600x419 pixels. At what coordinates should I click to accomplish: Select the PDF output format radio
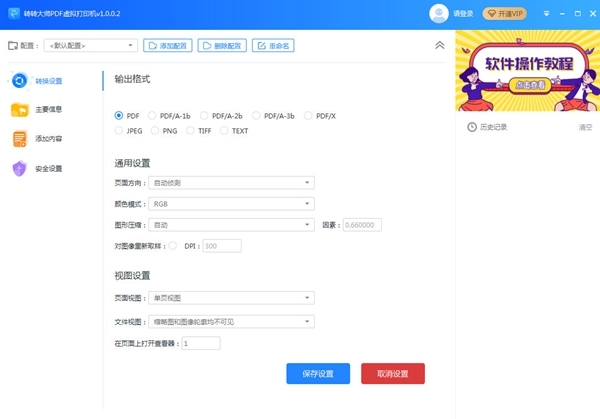point(119,116)
